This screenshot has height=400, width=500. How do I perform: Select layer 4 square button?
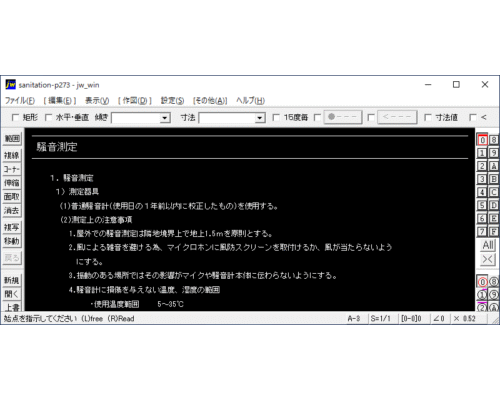coord(482,192)
